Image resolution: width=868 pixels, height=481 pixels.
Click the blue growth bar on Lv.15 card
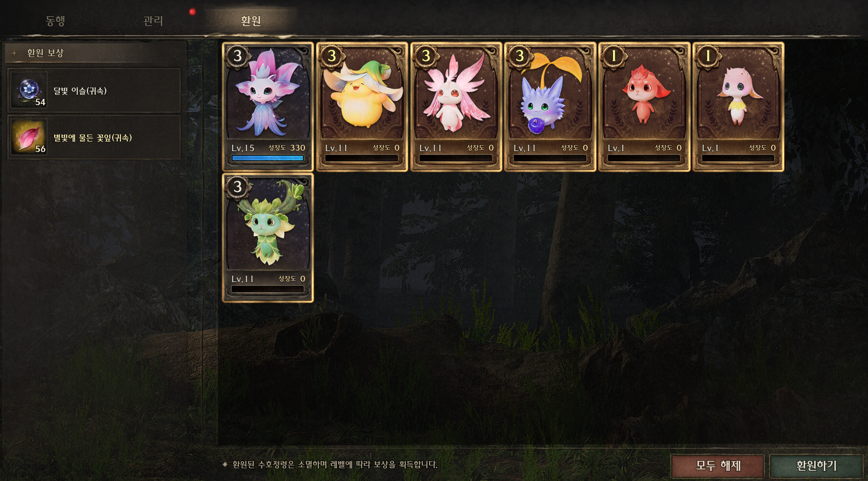click(x=267, y=158)
